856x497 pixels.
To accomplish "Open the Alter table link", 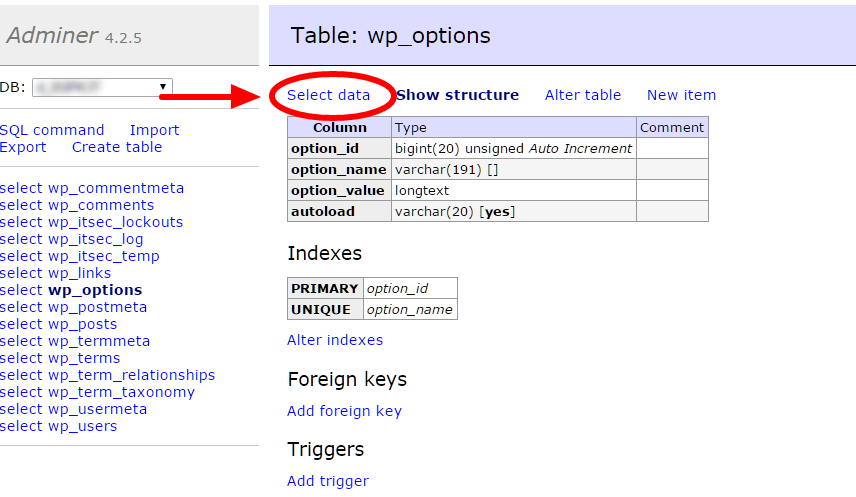I will coord(582,95).
